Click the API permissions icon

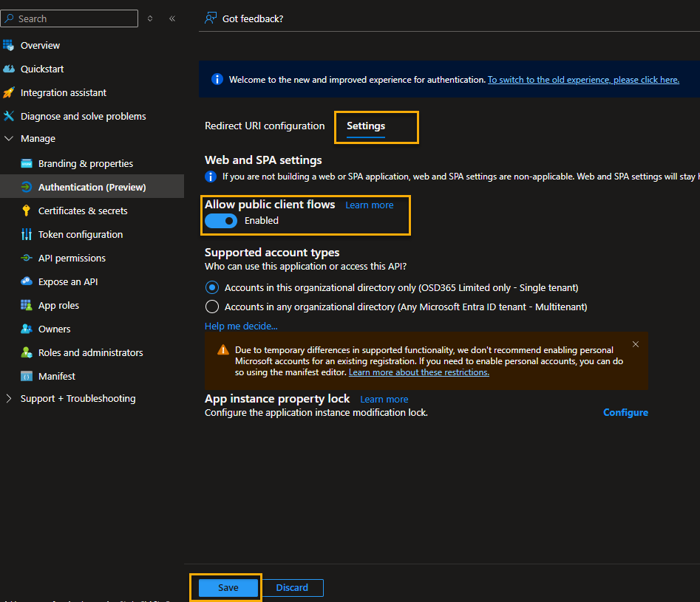[27, 258]
